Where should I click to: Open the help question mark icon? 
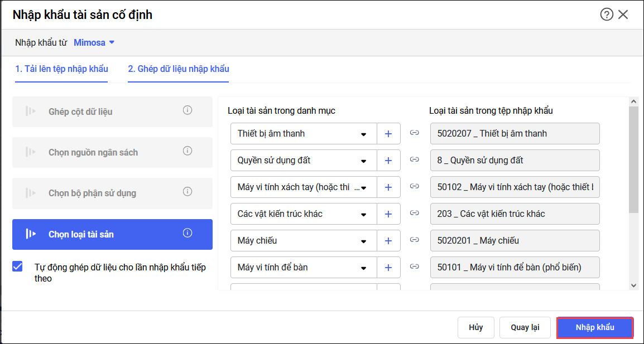point(607,14)
